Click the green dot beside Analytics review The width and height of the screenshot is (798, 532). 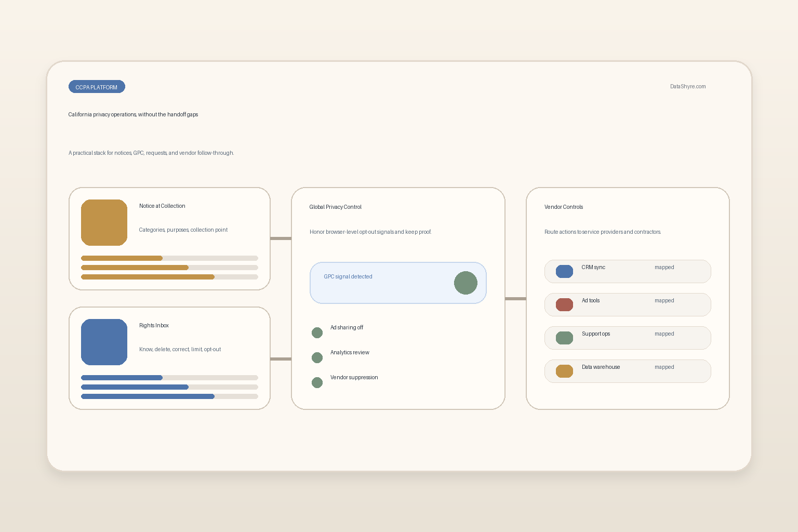pos(317,357)
